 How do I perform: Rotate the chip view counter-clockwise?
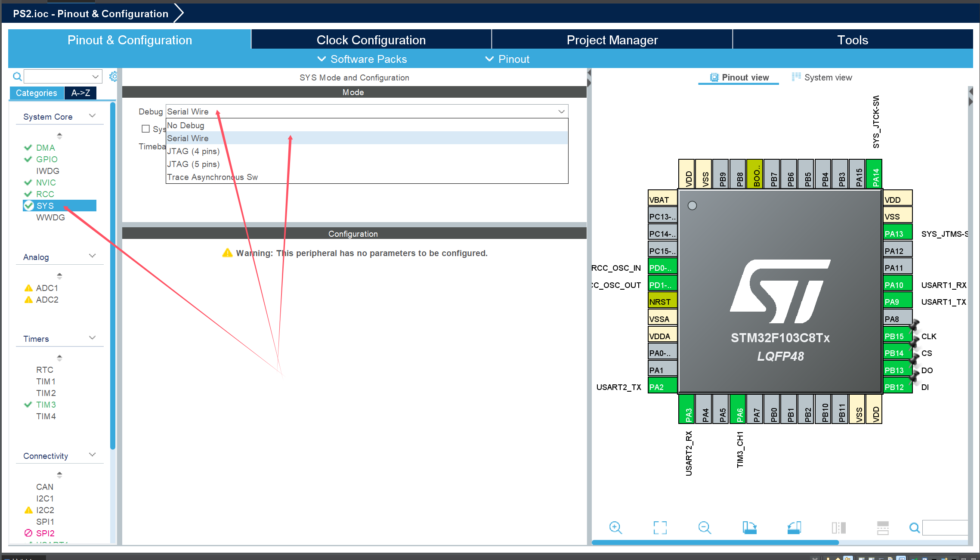(794, 527)
